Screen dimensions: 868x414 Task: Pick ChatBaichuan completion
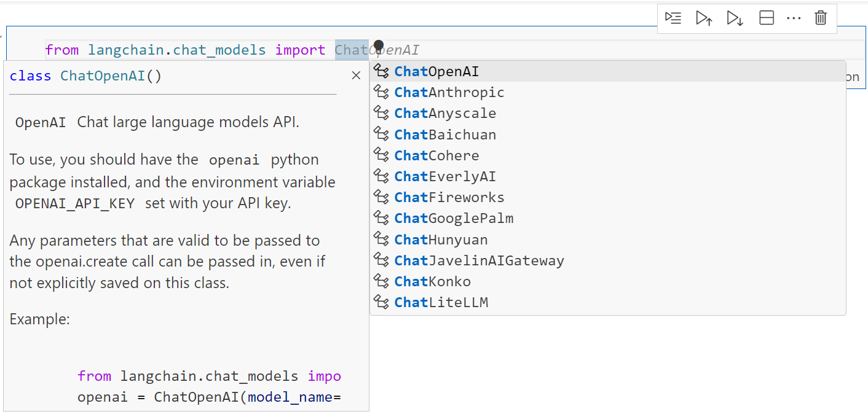pyautogui.click(x=607, y=135)
